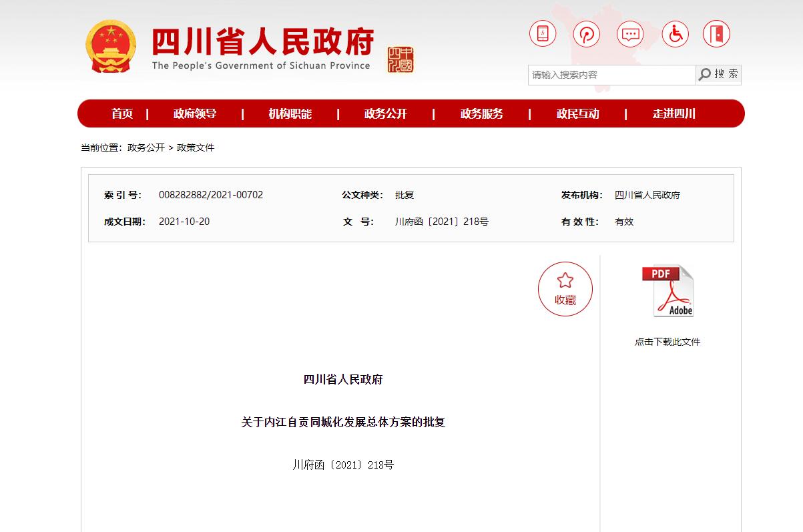Click the 点击下载此文件 download link
This screenshot has width=803, height=532.
coord(667,342)
